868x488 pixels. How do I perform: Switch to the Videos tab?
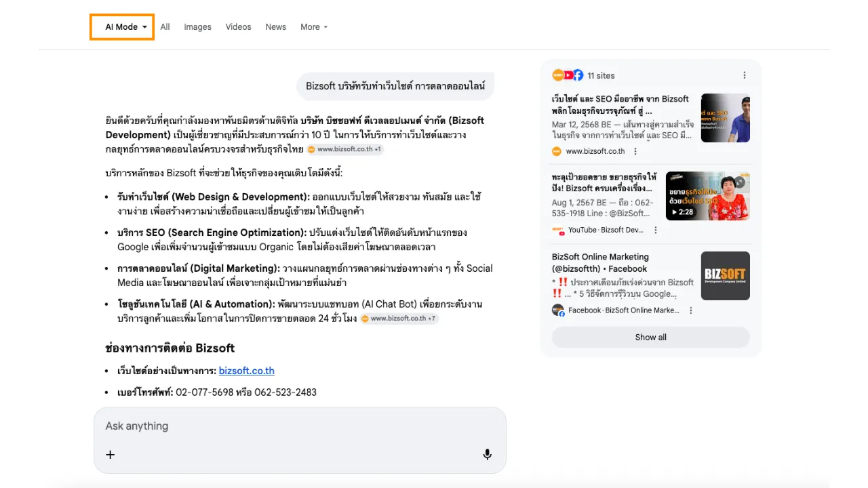238,27
